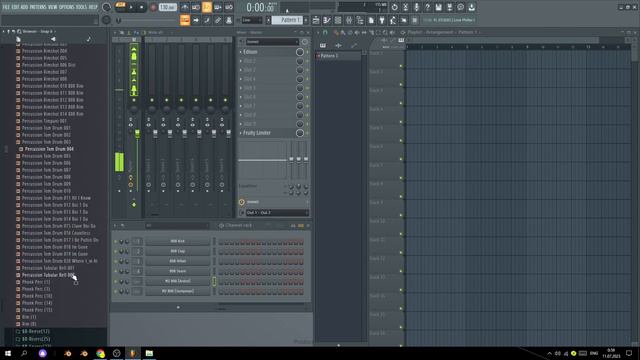
Task: Click the Master track volume fader
Action: 138,133
